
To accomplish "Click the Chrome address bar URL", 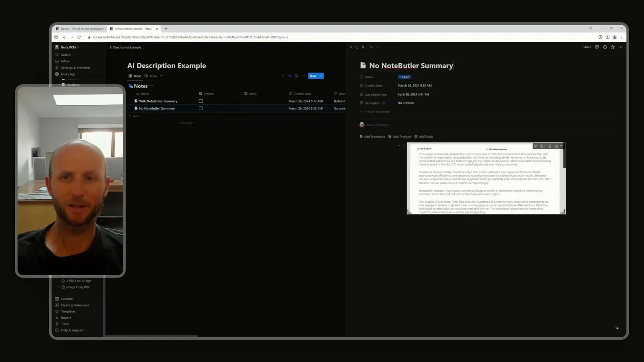I will click(190, 37).
